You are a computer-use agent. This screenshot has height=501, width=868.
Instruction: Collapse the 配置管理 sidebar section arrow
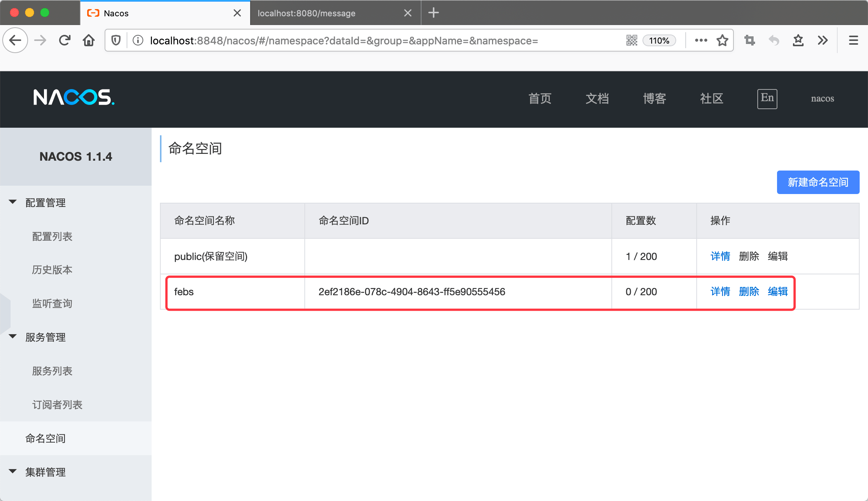point(13,202)
